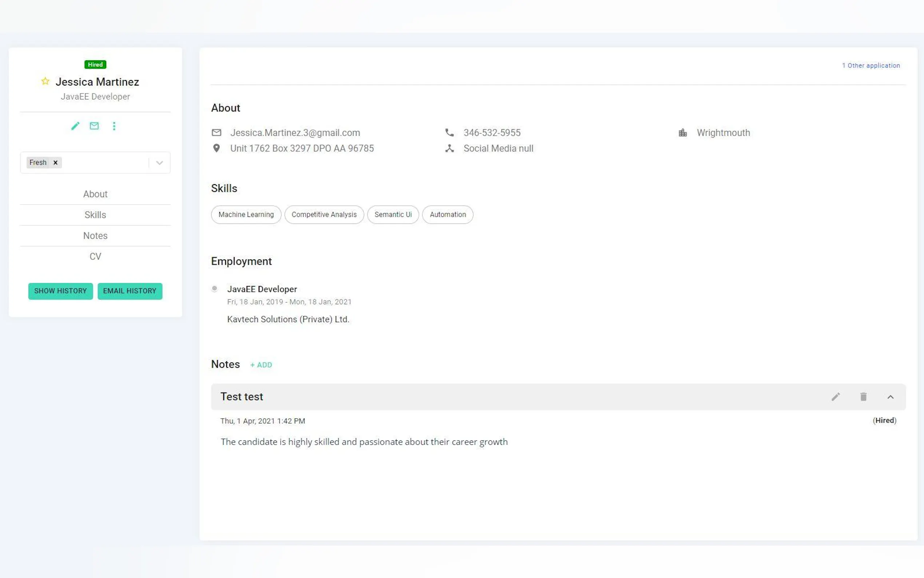Go to the About section tab
The width and height of the screenshot is (924, 578).
point(95,194)
